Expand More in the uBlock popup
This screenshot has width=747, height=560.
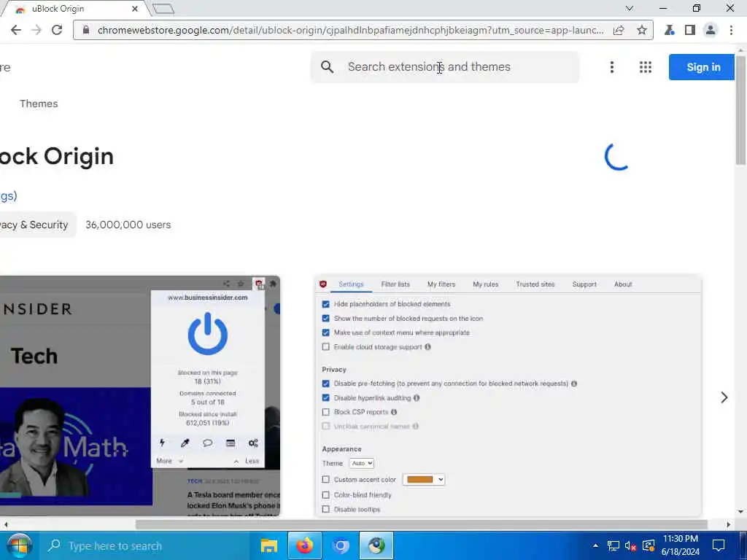[169, 461]
